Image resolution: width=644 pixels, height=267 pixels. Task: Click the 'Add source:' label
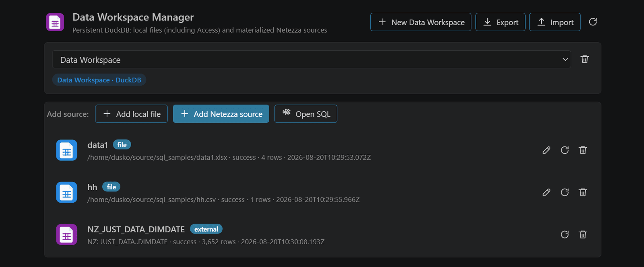pos(68,114)
